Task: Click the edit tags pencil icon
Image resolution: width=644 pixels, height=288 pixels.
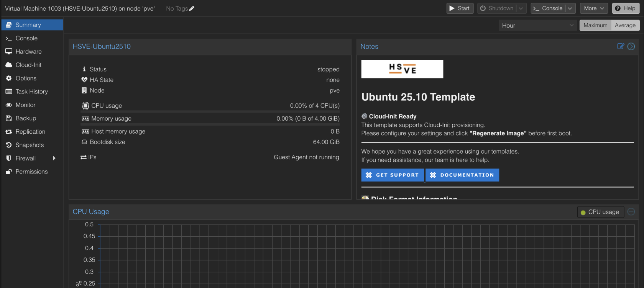Action: 192,8
